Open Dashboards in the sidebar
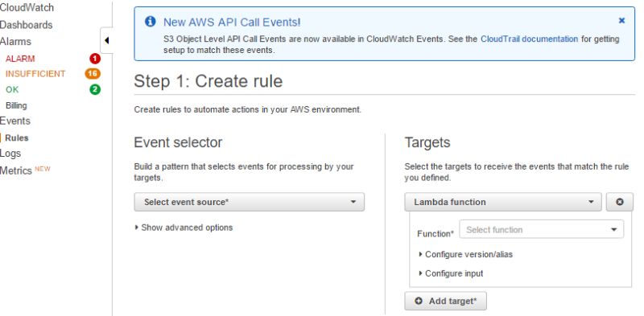This screenshot has width=644, height=316. [27, 25]
